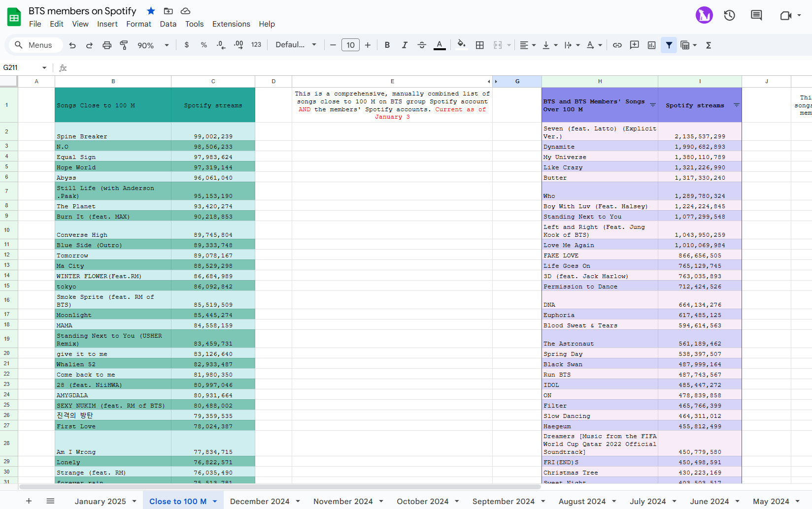Open the borders tool
This screenshot has height=509, width=812.
[x=479, y=45]
